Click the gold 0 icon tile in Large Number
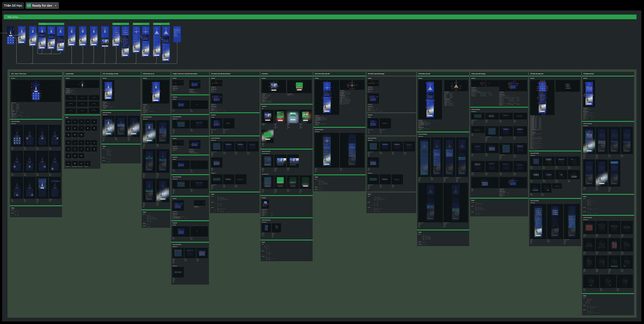 pos(68,143)
